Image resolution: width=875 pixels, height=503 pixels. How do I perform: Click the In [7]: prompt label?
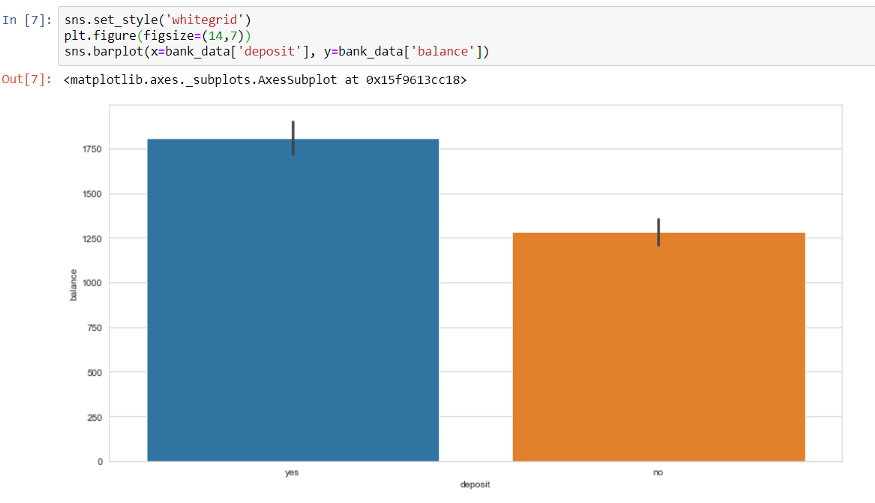tap(27, 20)
